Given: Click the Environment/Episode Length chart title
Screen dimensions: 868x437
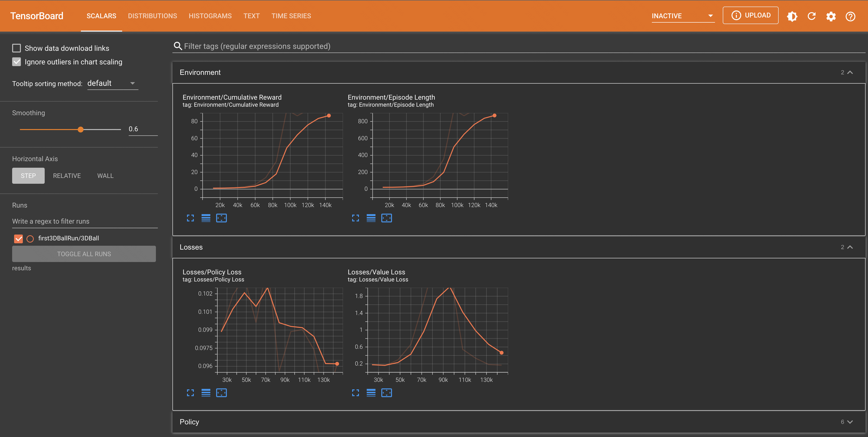Looking at the screenshot, I should point(391,97).
